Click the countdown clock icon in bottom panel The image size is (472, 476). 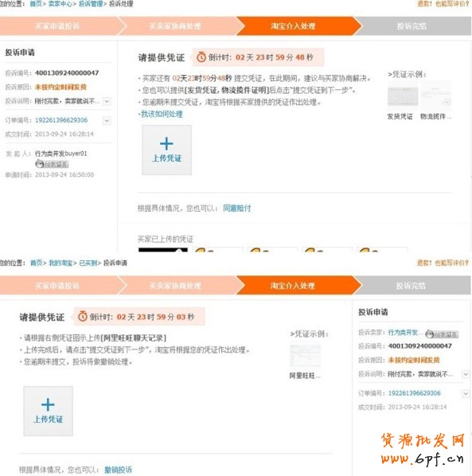83,316
